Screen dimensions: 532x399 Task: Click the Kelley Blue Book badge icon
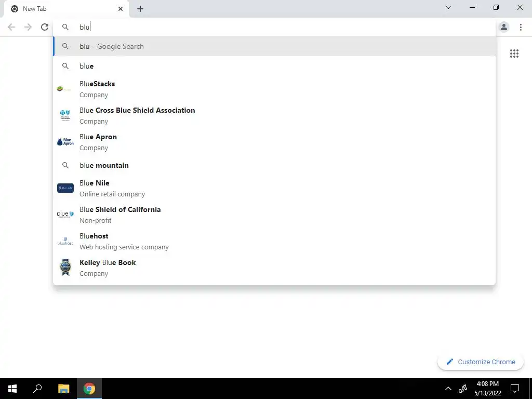65,268
